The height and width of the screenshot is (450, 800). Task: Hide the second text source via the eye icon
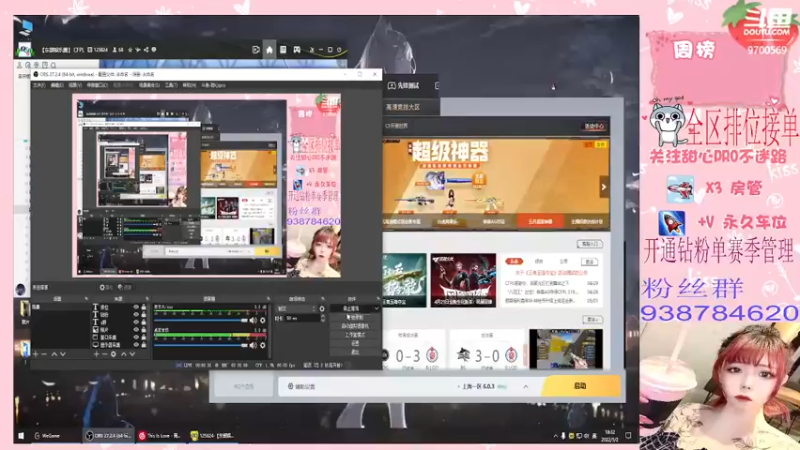136,315
